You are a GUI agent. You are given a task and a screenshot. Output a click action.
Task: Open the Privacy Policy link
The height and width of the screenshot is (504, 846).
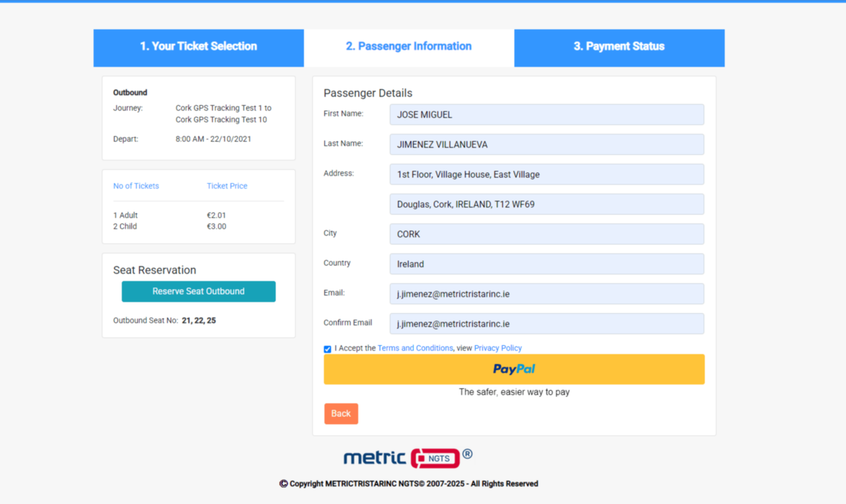(498, 348)
